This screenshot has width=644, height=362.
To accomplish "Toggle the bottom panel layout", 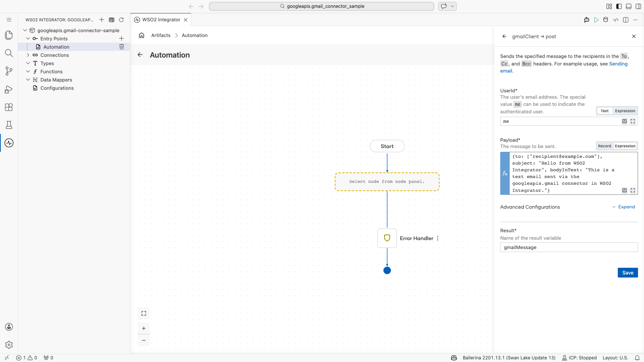I will [629, 6].
